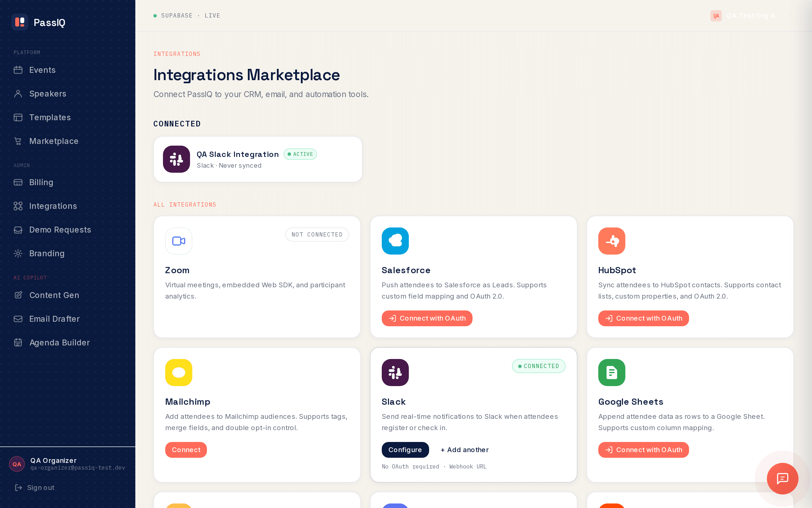Click the CONNECTED badge on Slack card
Image resolution: width=812 pixels, height=508 pixels.
[539, 366]
